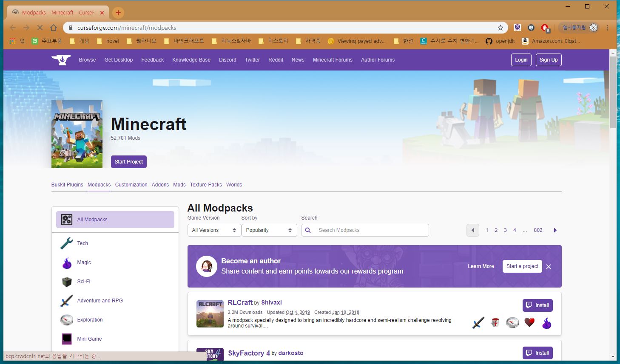Select the Tech wrench category icon
The image size is (620, 364).
pyautogui.click(x=67, y=243)
